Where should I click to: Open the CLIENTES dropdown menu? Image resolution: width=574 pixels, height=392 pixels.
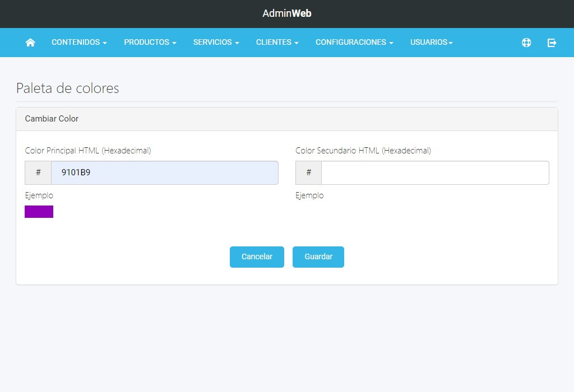coord(277,42)
